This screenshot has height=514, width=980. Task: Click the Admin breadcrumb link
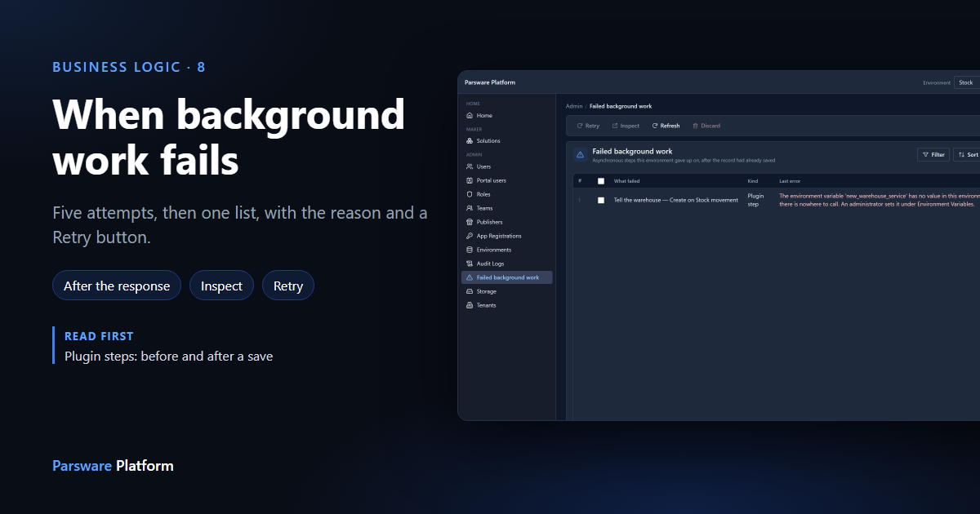(574, 106)
